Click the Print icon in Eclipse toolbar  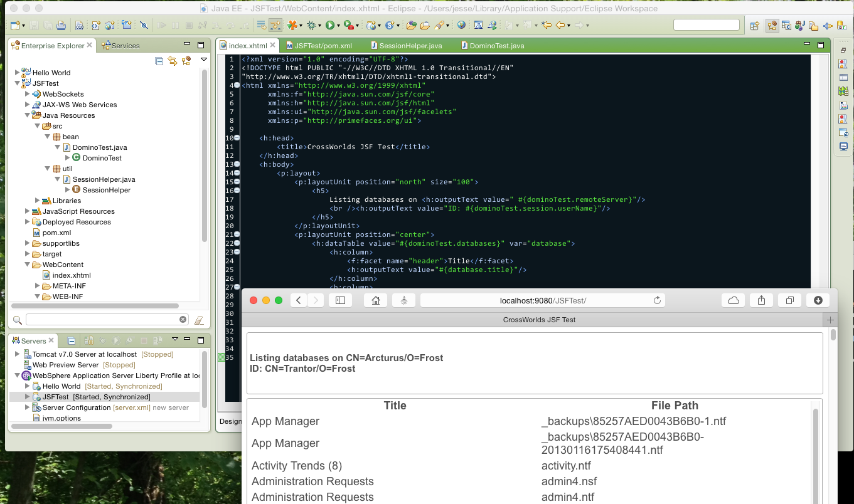[x=61, y=25]
